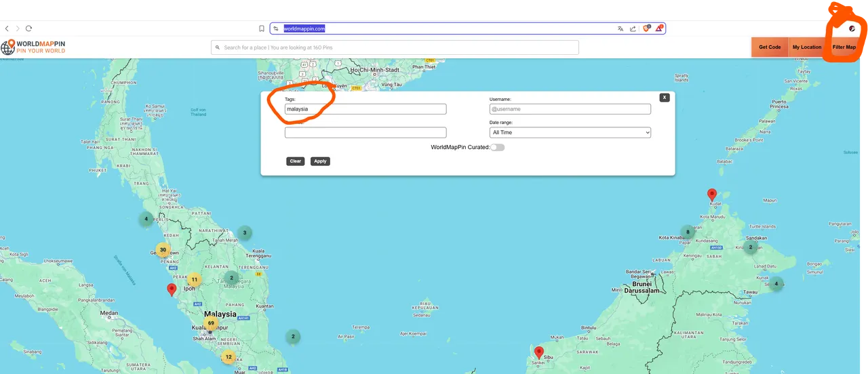Viewport: 868px width, 374px height.
Task: Bookmark this page with bookmark icon
Action: [262, 28]
